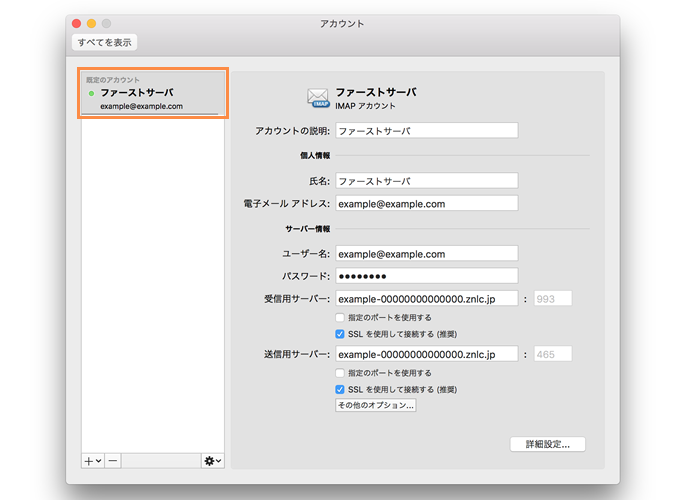Click the サーバー情報 section heading
Screen dimensions: 676x500
[x=308, y=229]
